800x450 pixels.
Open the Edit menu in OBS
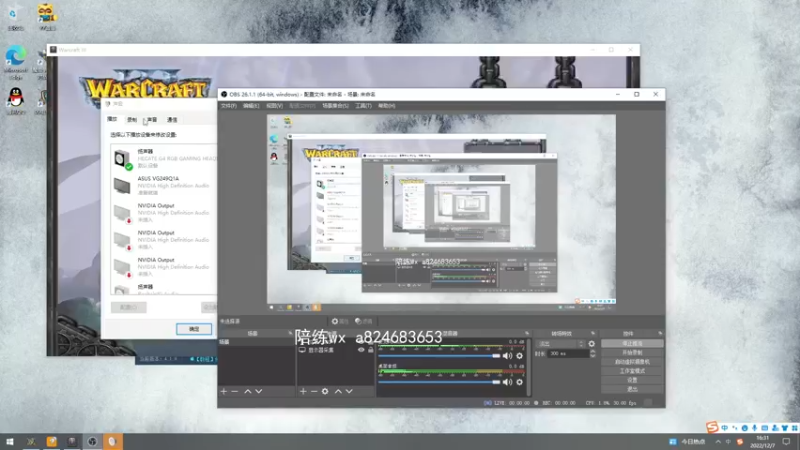point(251,106)
